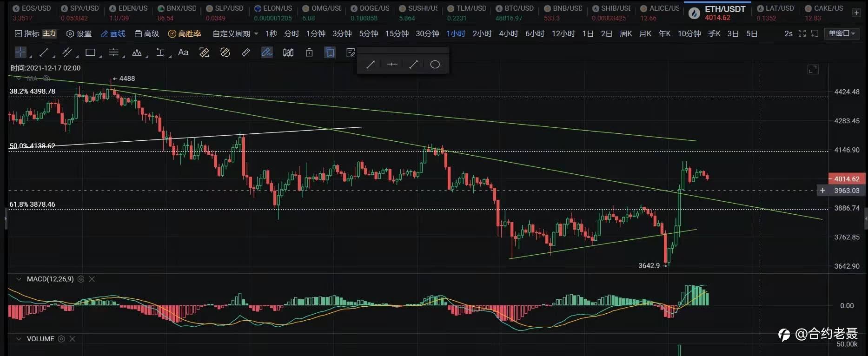Select the Aa text annotation tool

click(x=183, y=53)
